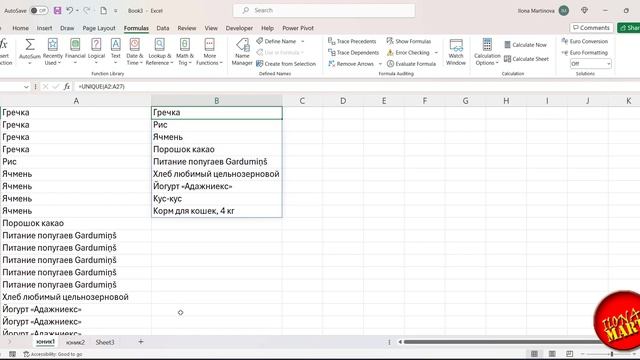Select column C header

302,101
